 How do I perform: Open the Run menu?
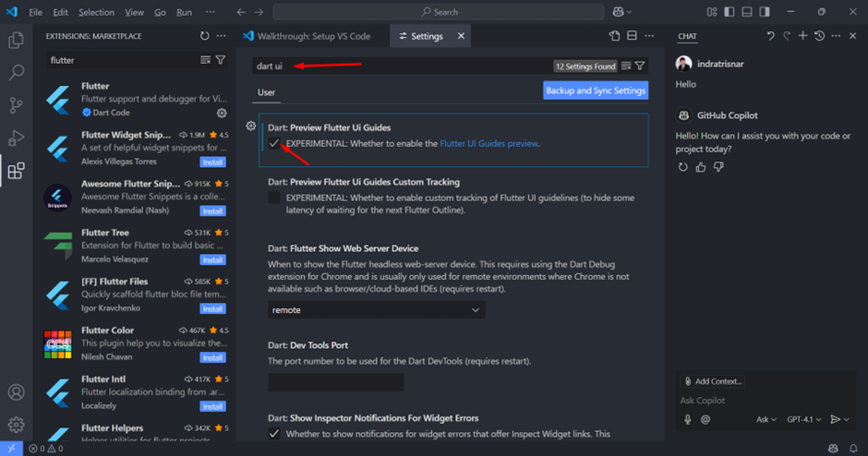pos(185,12)
